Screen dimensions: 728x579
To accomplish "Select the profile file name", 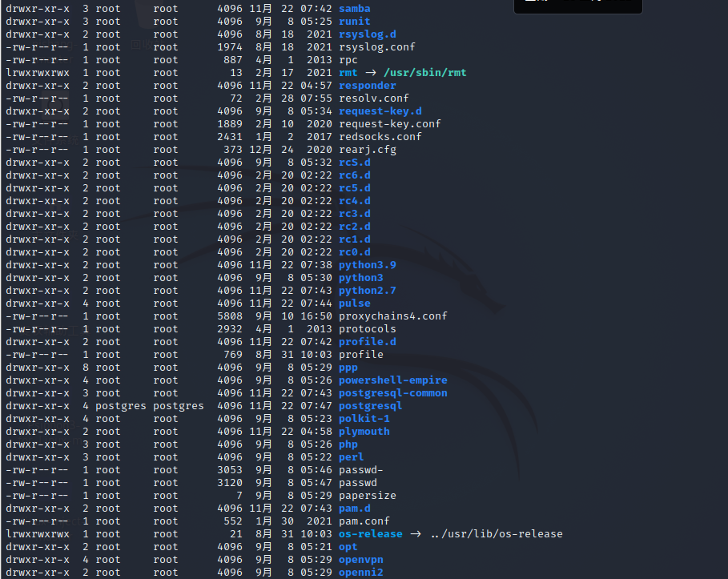I will [x=360, y=355].
